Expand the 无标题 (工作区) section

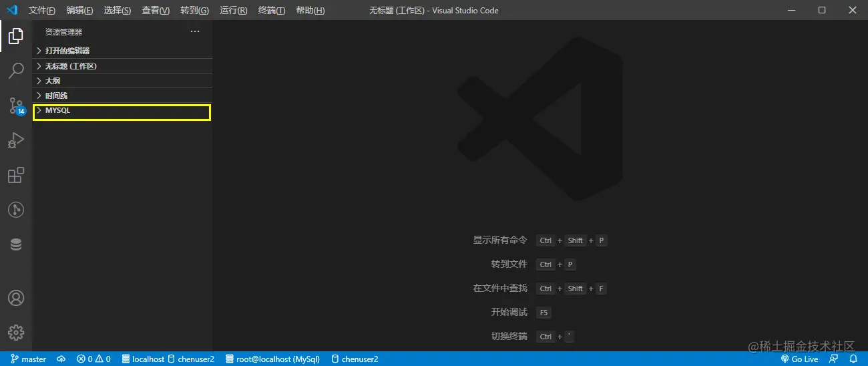(123, 66)
